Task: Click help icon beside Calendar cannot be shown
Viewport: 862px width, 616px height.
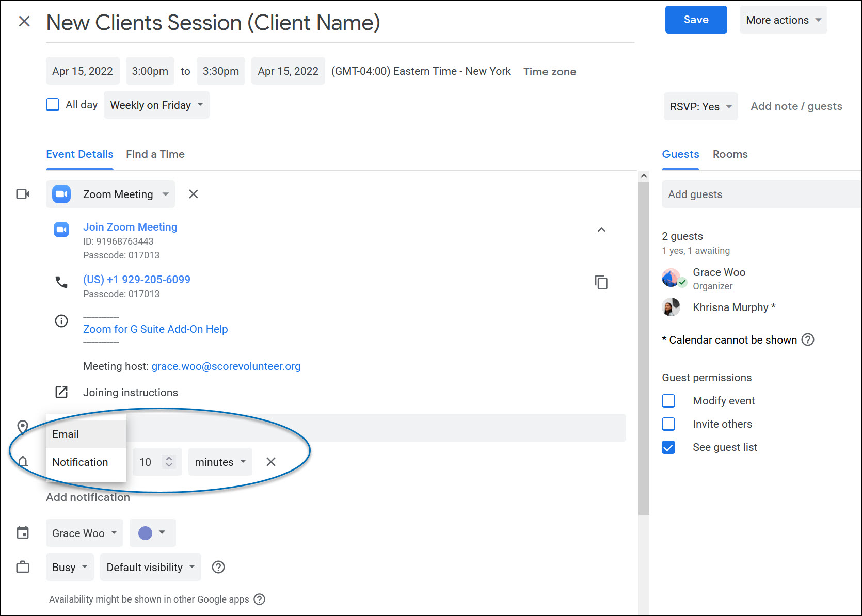Action: point(808,339)
